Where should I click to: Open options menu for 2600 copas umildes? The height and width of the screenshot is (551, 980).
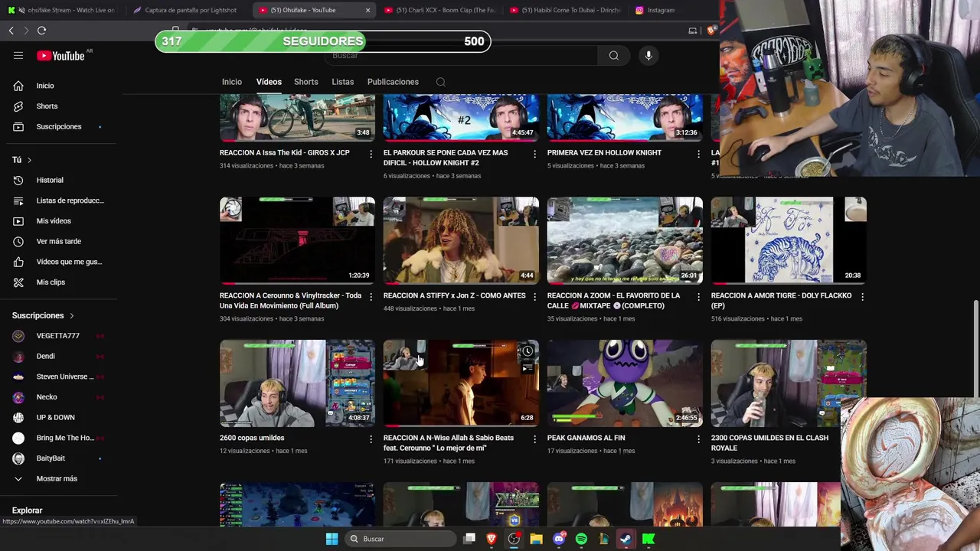[371, 439]
